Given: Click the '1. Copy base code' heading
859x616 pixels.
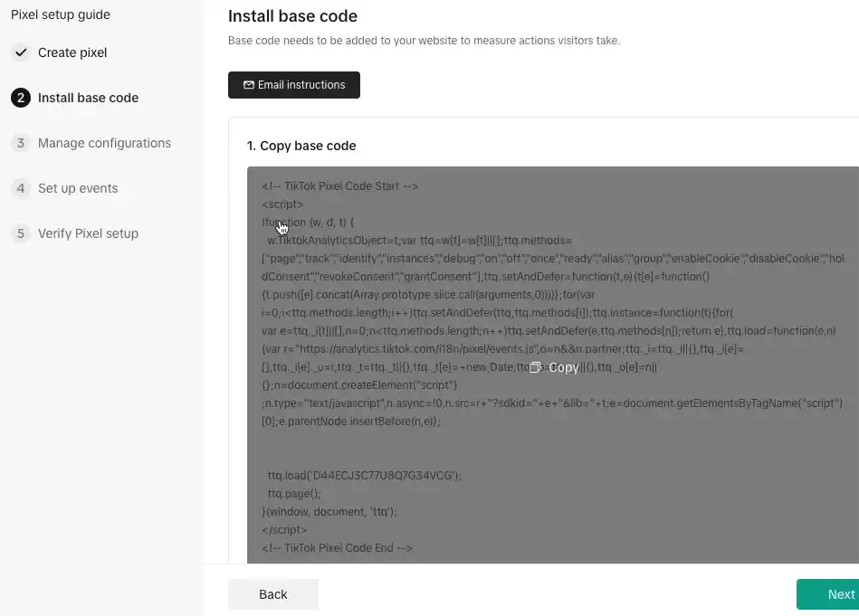Looking at the screenshot, I should coord(301,146).
